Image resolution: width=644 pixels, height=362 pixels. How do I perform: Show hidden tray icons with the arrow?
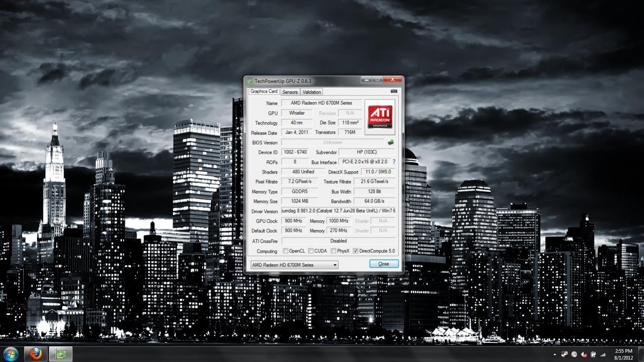(x=555, y=354)
